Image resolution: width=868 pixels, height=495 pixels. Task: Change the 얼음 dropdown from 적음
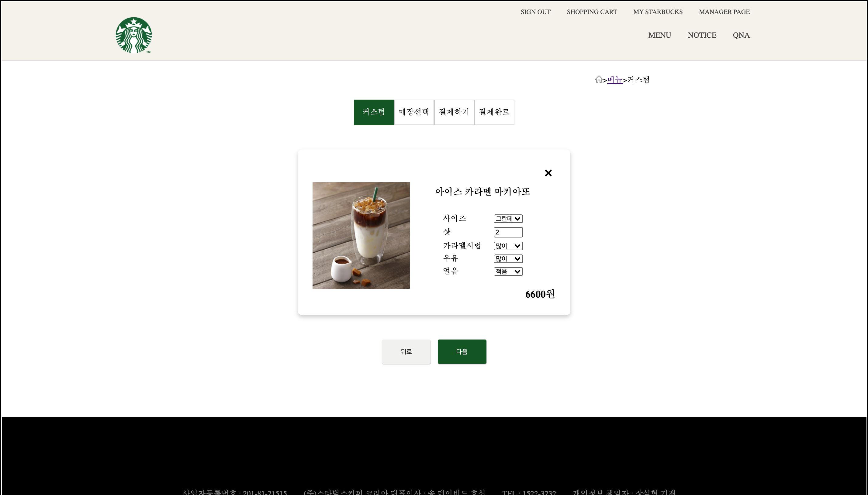tap(507, 271)
